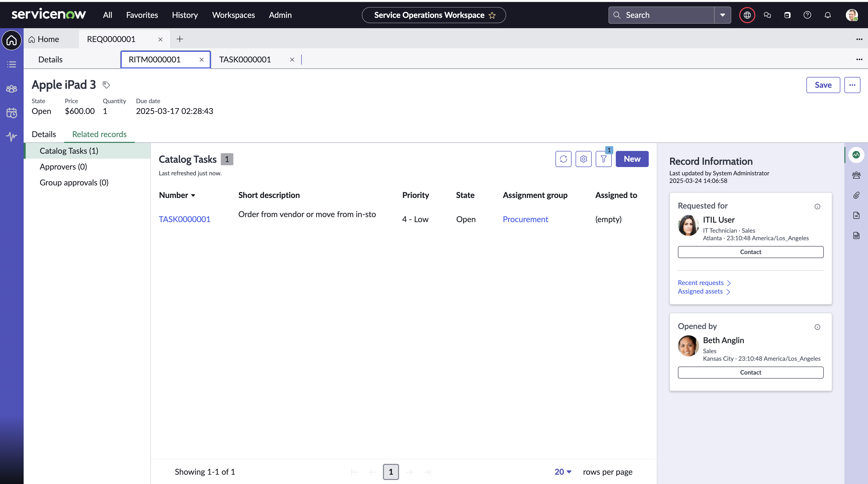The height and width of the screenshot is (484, 868).
Task: Close the RITM0000001 sub-tab
Action: point(201,60)
